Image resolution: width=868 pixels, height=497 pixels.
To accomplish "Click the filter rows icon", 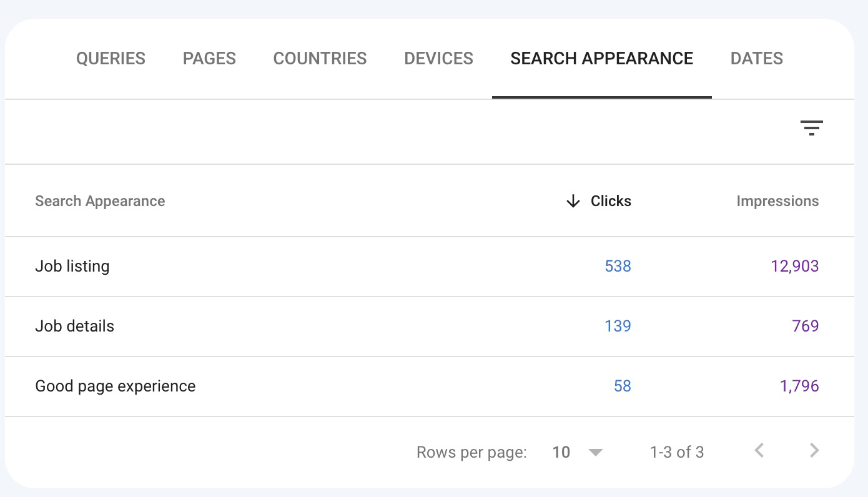I will point(811,128).
